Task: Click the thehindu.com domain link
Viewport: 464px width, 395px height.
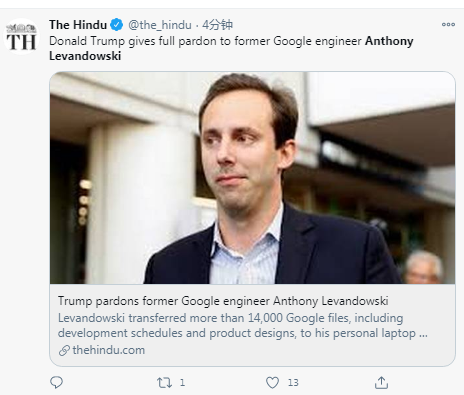Action: (109, 350)
